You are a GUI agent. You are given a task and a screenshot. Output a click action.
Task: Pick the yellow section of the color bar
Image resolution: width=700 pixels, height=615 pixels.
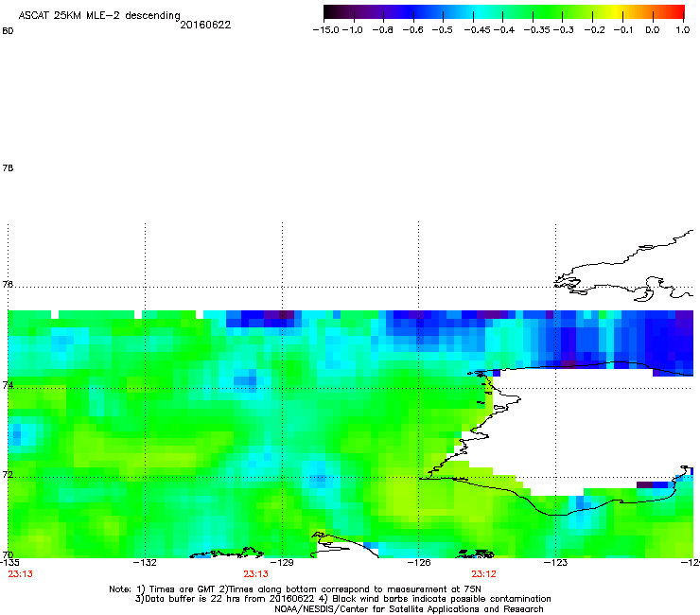pyautogui.click(x=617, y=12)
